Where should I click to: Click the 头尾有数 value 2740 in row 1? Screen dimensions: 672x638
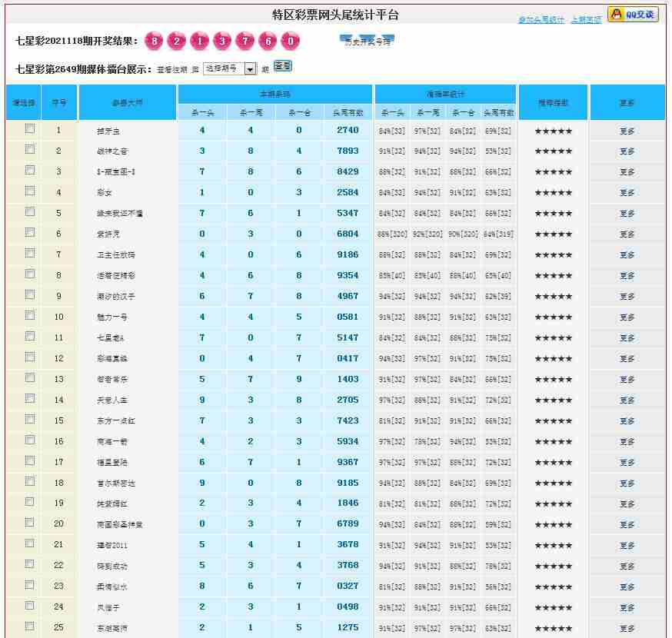click(x=348, y=131)
